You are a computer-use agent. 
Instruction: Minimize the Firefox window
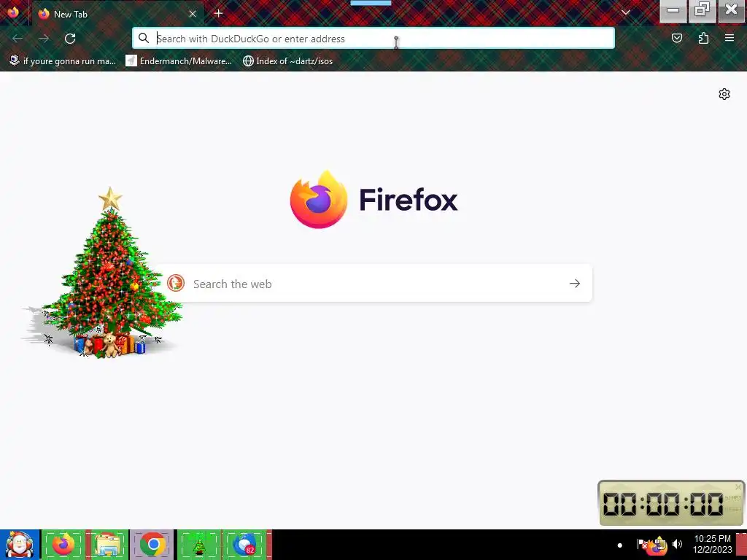click(673, 10)
